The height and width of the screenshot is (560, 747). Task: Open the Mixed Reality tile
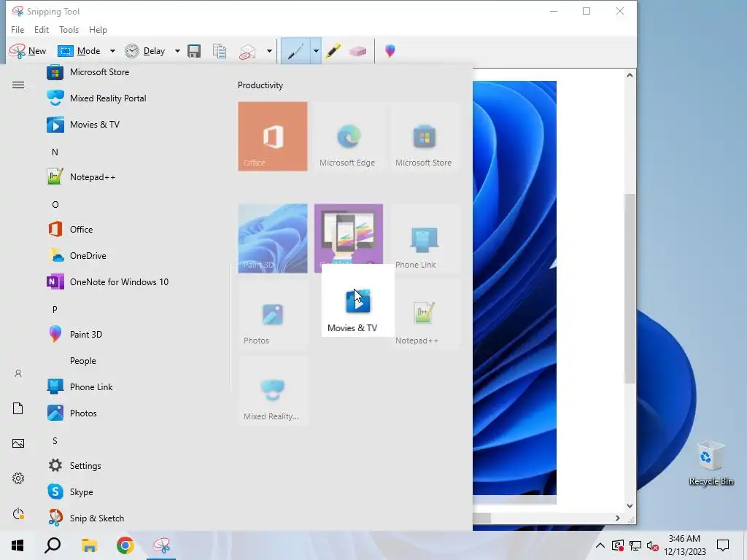273,390
